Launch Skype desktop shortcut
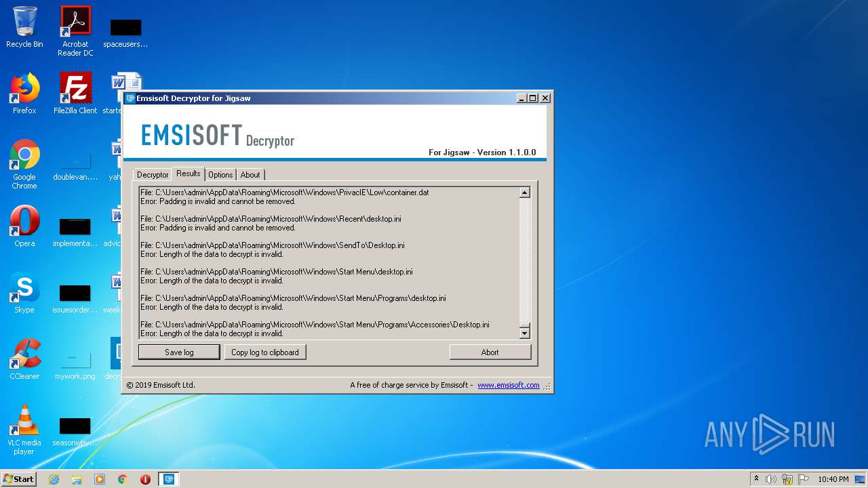The width and height of the screenshot is (868, 488). pyautogui.click(x=24, y=293)
